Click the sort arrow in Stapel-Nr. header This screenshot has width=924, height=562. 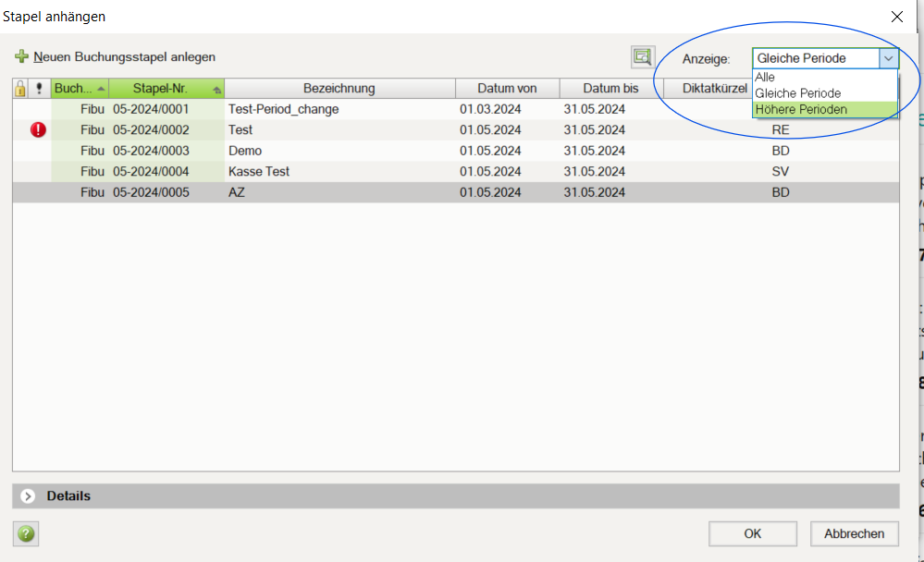point(216,90)
